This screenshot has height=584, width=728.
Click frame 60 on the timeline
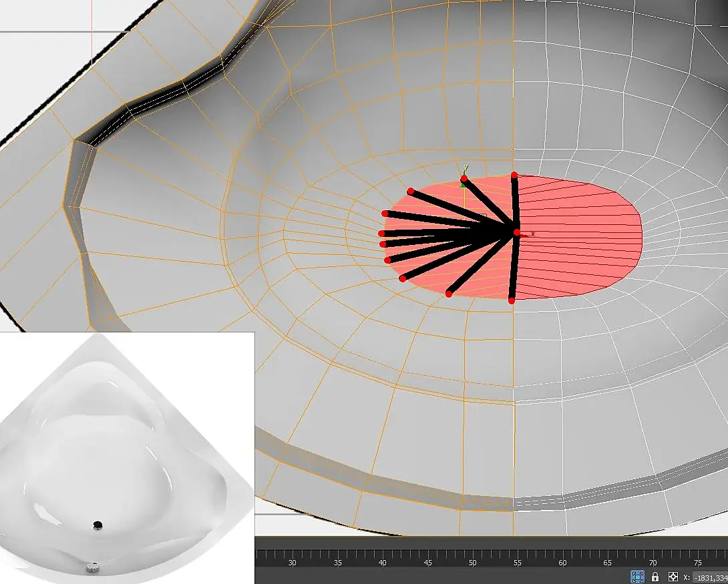tap(563, 562)
